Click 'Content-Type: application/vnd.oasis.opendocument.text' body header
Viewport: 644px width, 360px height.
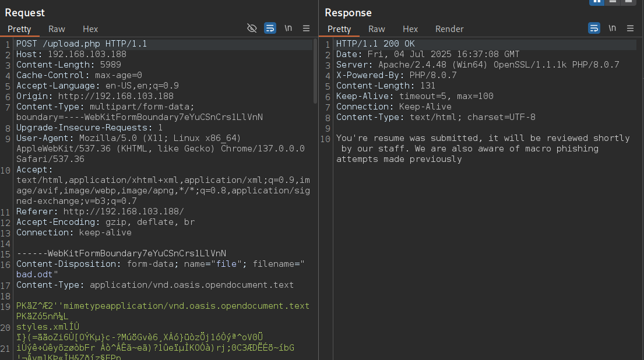coord(155,285)
